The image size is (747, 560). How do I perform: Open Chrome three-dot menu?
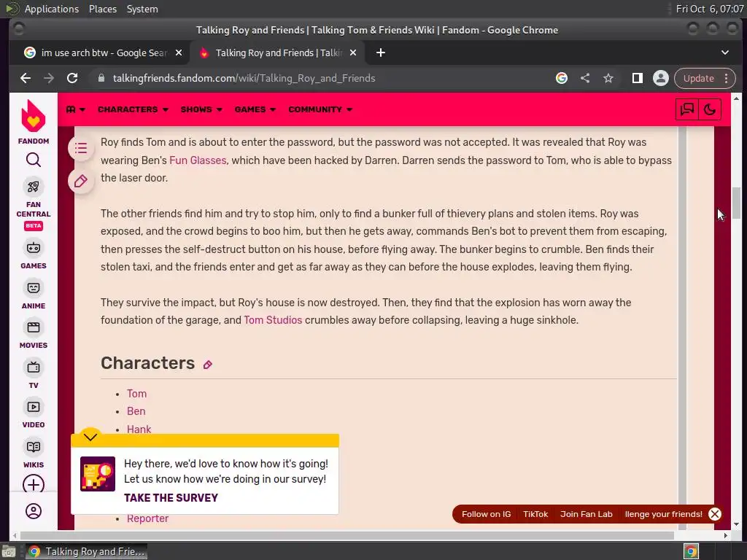click(727, 78)
